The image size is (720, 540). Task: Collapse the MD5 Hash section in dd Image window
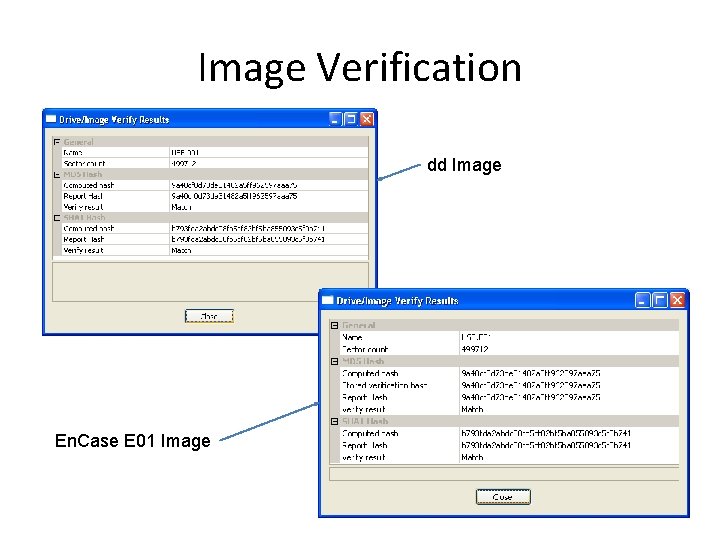pos(57,174)
